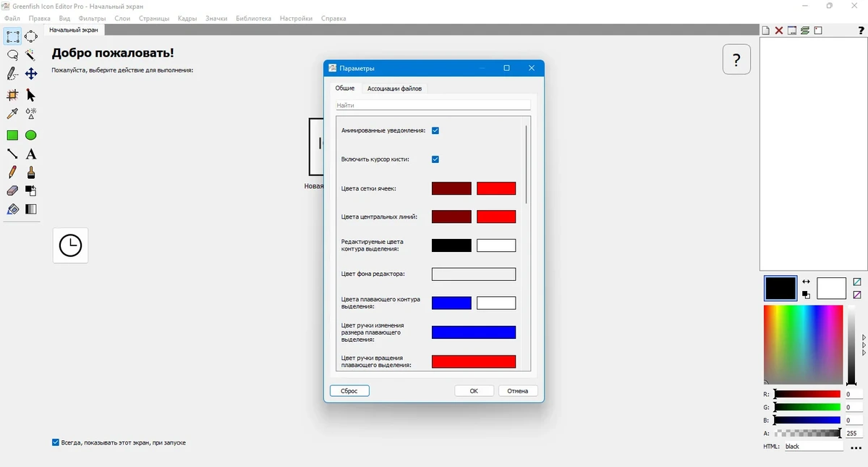Screen dimensions: 868x467
Task: Confirm settings with OK button
Action: (474, 391)
